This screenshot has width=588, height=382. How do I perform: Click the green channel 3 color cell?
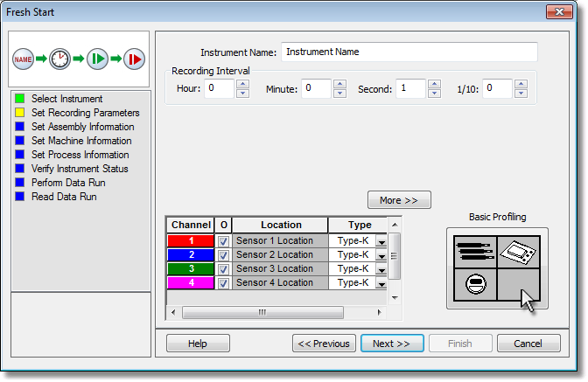tap(191, 269)
